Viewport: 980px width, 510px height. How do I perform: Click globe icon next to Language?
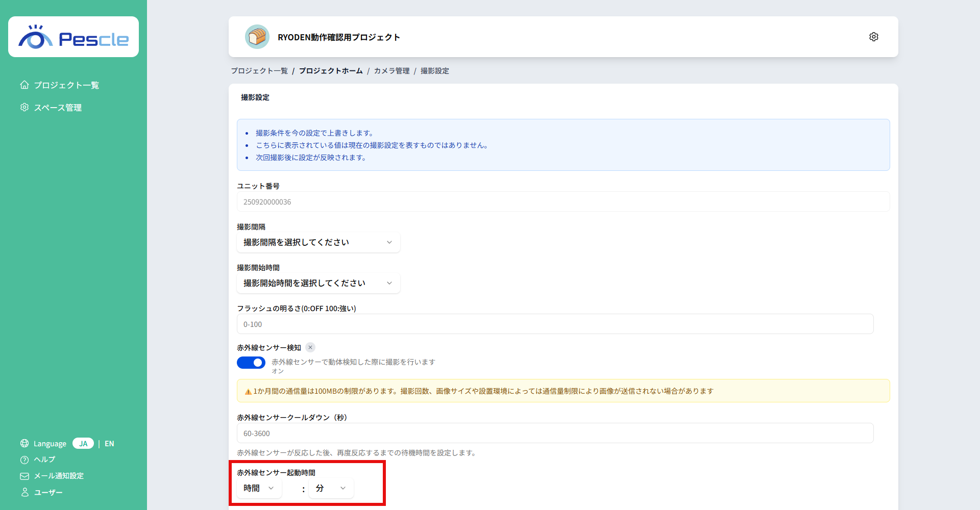(x=24, y=443)
